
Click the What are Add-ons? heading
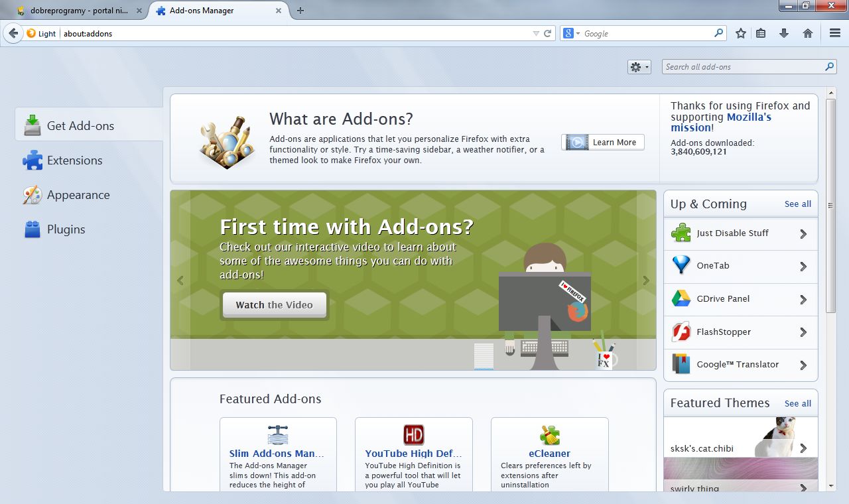click(341, 119)
